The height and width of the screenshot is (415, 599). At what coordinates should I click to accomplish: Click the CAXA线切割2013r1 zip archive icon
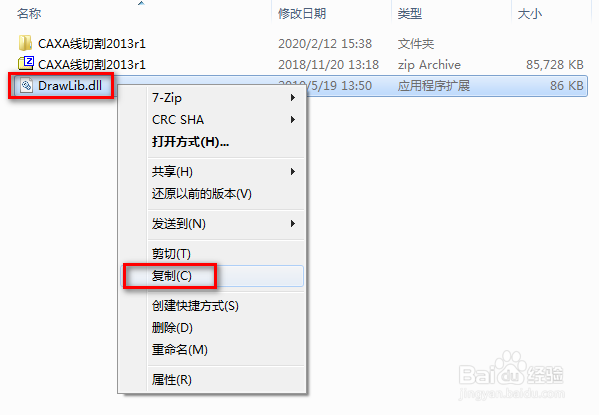point(26,63)
